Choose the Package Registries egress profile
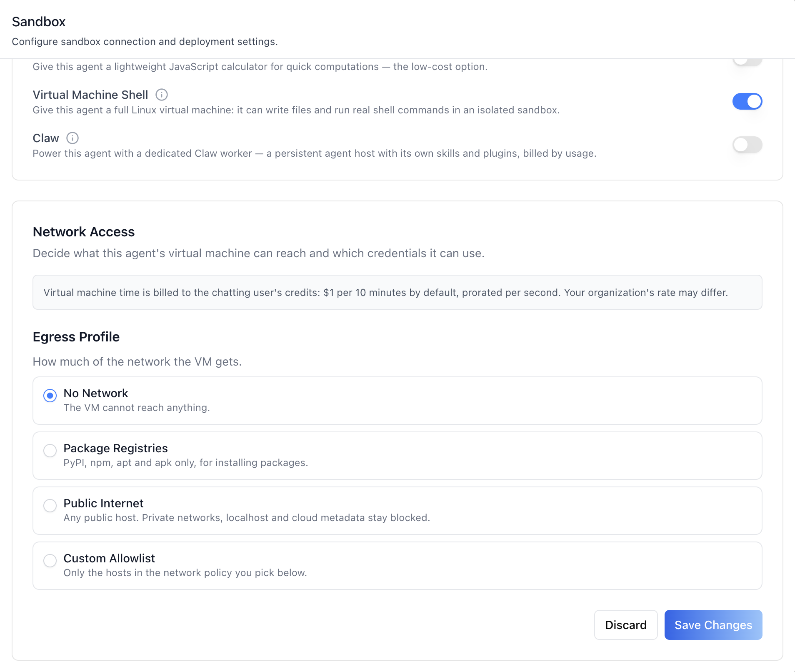 tap(50, 450)
